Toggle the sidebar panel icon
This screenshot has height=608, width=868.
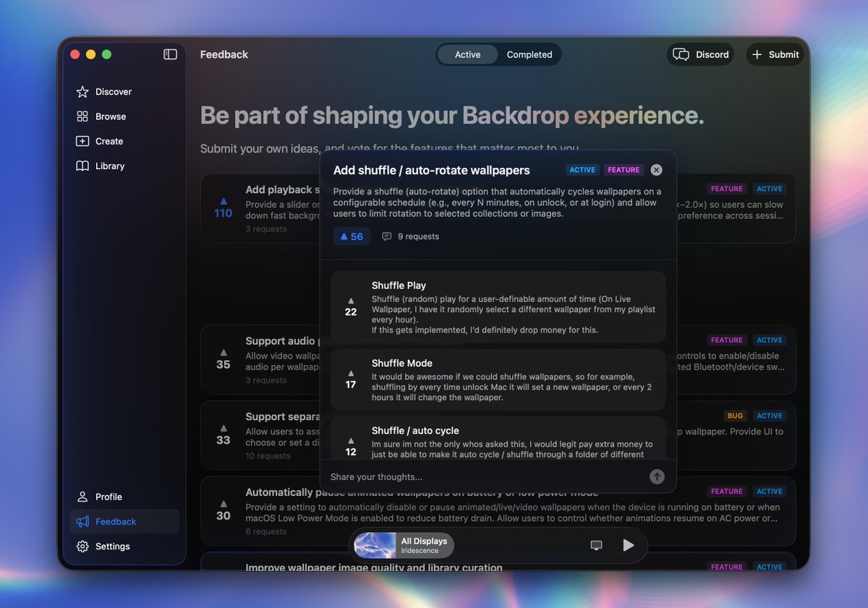point(170,54)
